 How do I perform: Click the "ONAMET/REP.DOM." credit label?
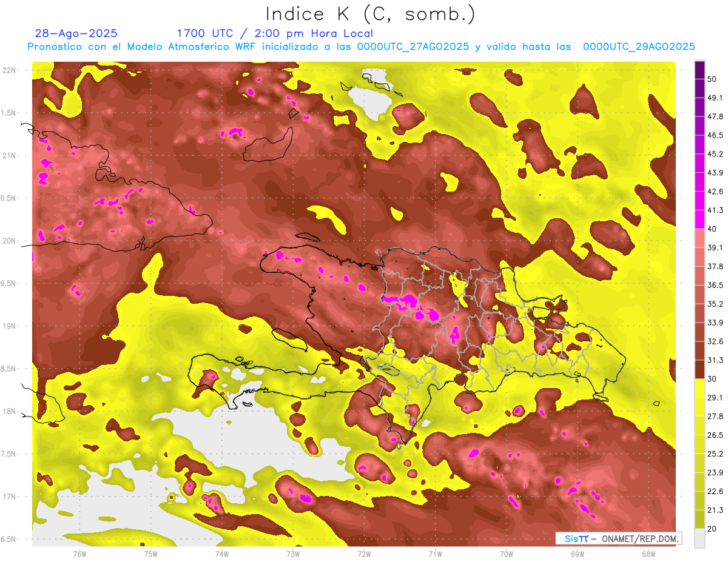tap(639, 538)
